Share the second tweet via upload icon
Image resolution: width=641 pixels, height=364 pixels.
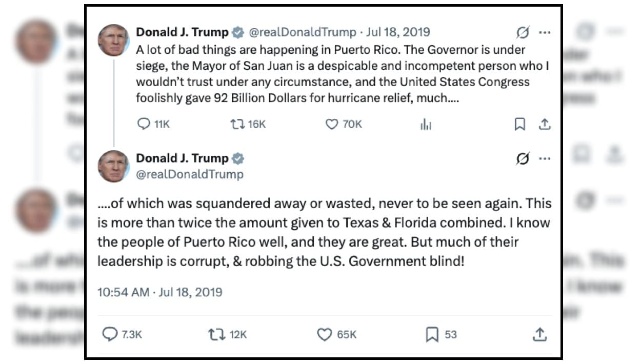click(539, 335)
